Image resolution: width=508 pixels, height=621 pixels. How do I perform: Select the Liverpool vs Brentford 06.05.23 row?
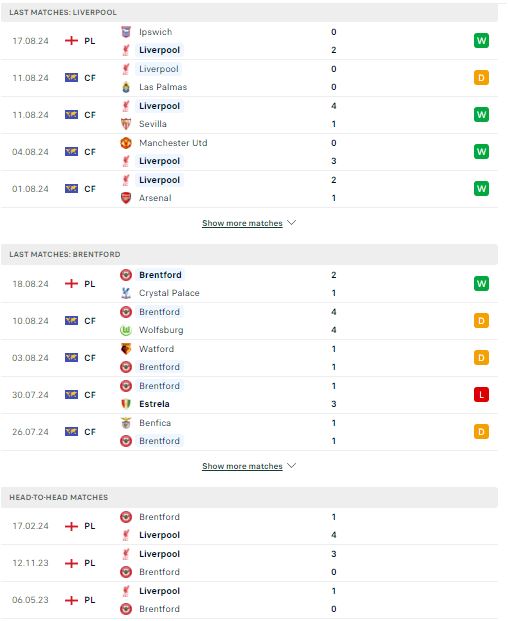pyautogui.click(x=249, y=600)
